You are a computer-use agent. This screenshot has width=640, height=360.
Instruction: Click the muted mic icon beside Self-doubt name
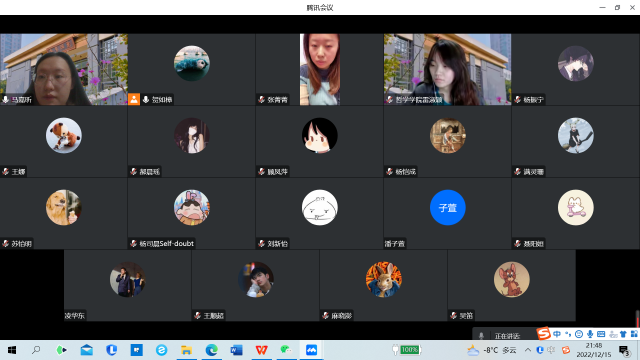(133, 244)
